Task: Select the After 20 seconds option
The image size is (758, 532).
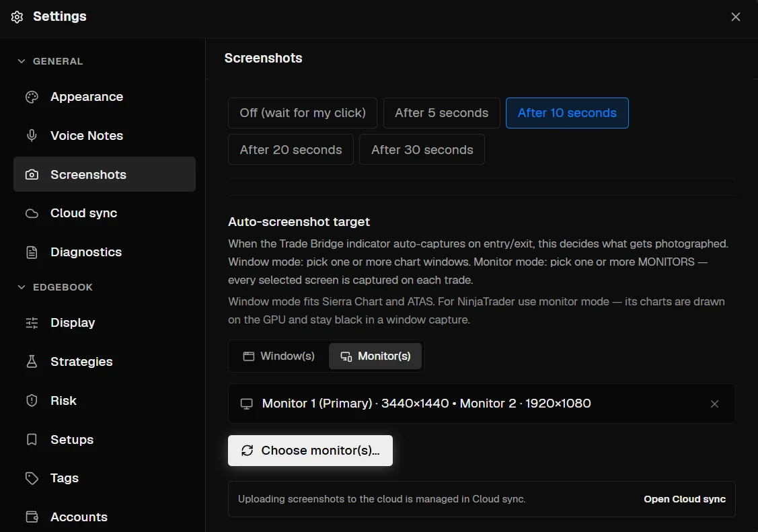Action: pos(291,150)
